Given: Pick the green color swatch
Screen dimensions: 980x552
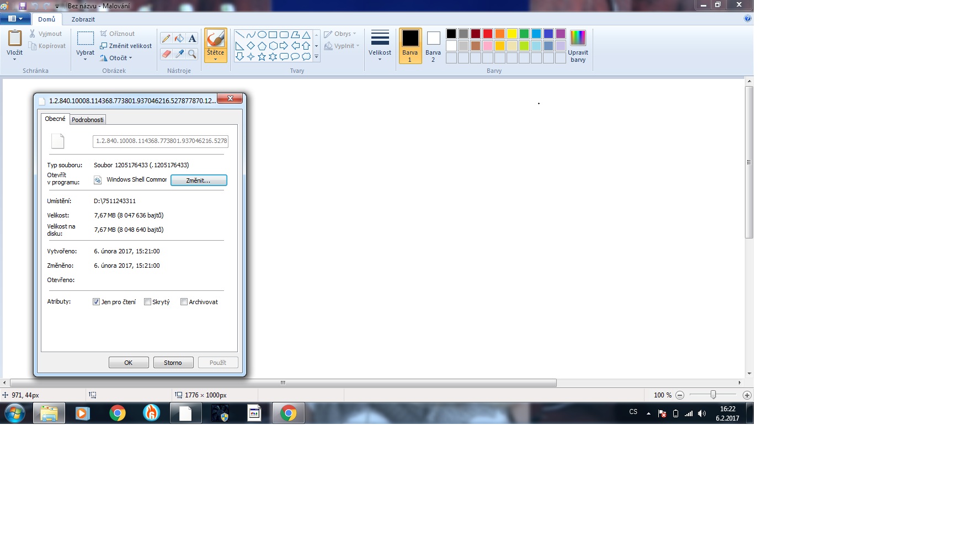Looking at the screenshot, I should tap(524, 34).
